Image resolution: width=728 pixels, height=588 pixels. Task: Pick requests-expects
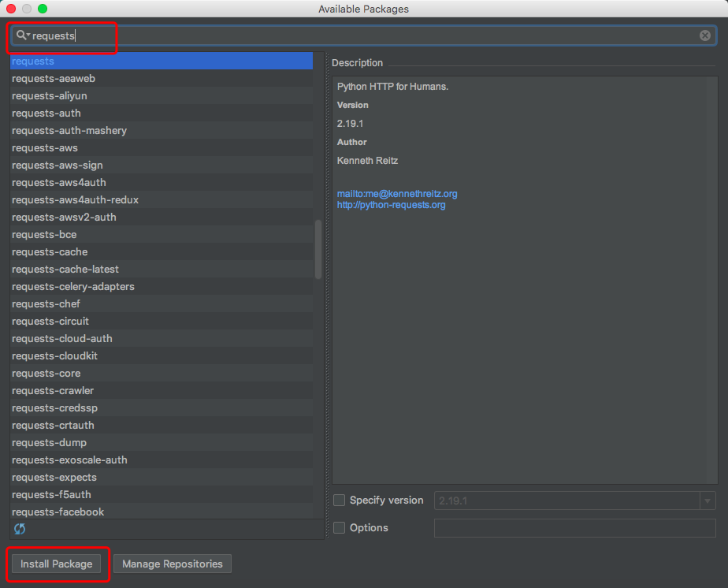pyautogui.click(x=161, y=477)
